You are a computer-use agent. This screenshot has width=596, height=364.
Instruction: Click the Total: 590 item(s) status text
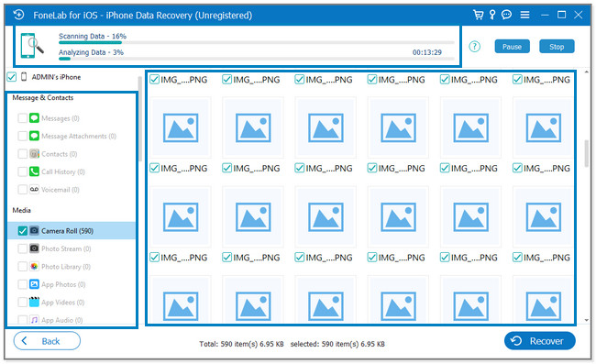point(241,344)
